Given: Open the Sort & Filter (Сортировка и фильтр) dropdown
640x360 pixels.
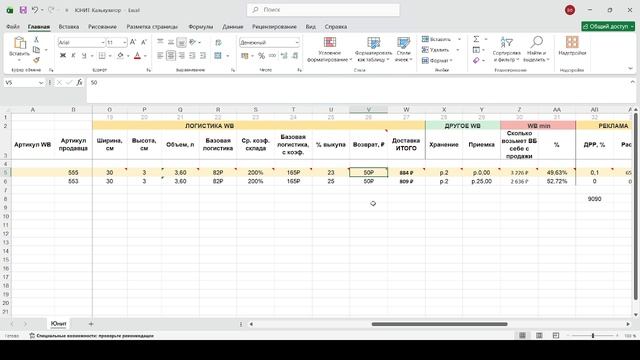Looking at the screenshot, I should 506,49.
